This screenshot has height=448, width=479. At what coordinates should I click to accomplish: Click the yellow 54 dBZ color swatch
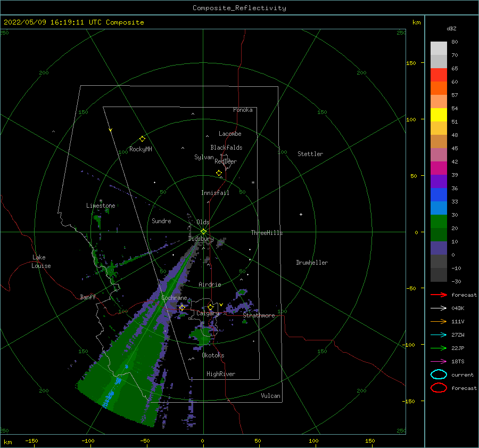click(x=439, y=115)
